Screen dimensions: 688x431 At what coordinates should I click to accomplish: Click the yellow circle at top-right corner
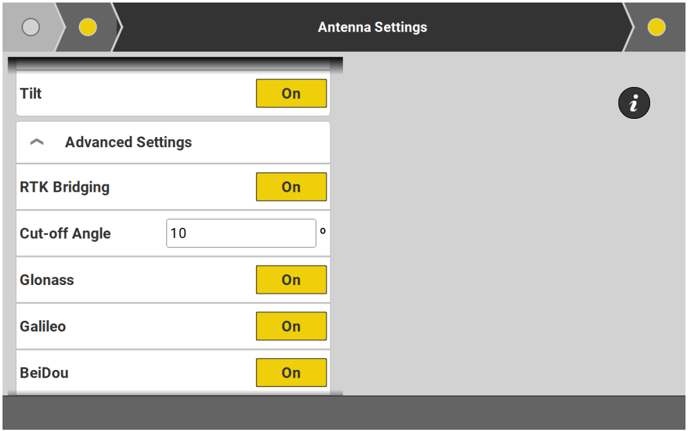[x=656, y=27]
